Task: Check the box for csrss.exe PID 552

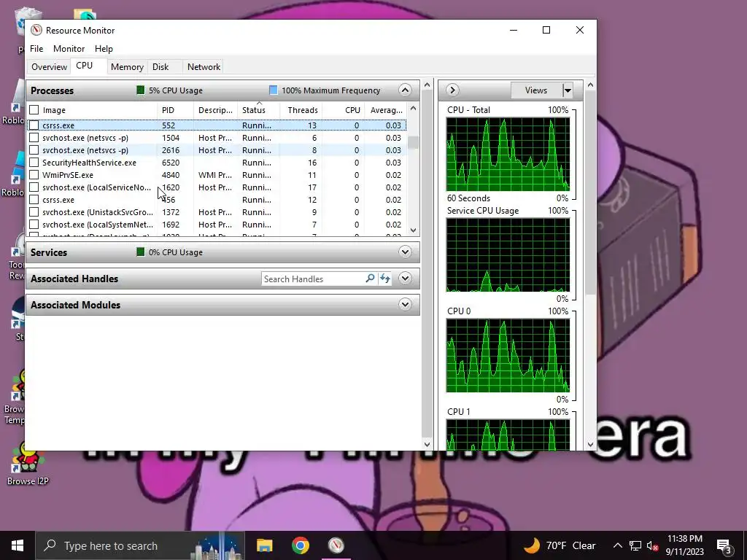Action: [x=34, y=125]
